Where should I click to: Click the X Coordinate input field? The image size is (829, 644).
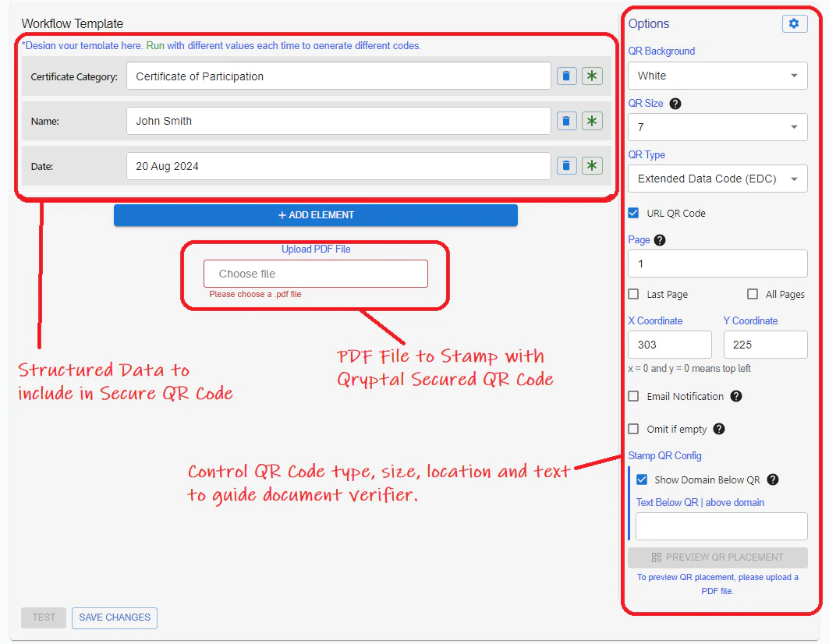coord(669,345)
